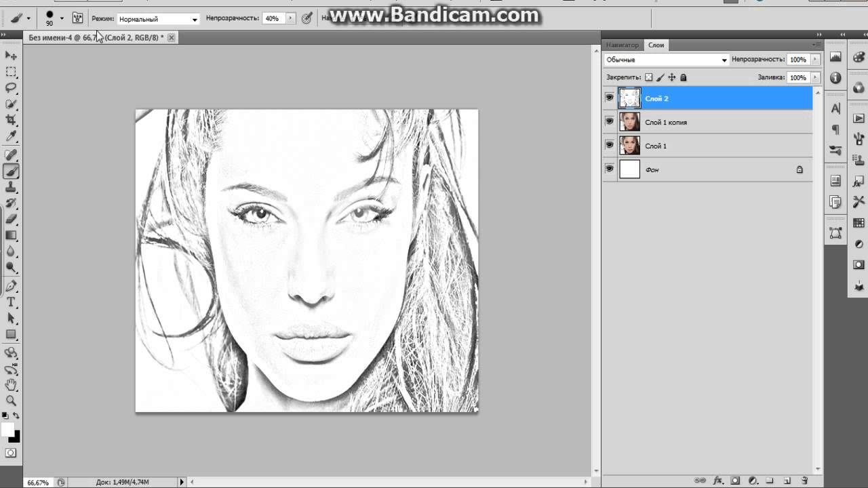Select the Rectangle shape tool
Viewport: 868px width, 488px height.
pyautogui.click(x=11, y=335)
